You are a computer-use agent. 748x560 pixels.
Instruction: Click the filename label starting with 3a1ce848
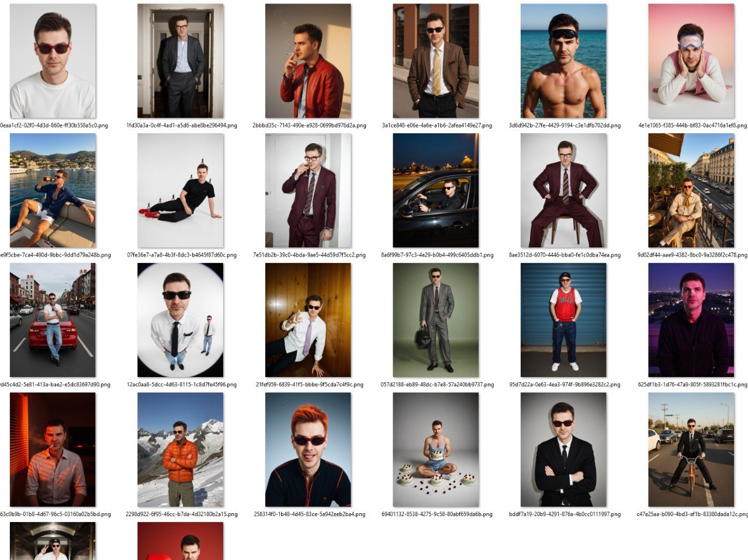(x=437, y=125)
